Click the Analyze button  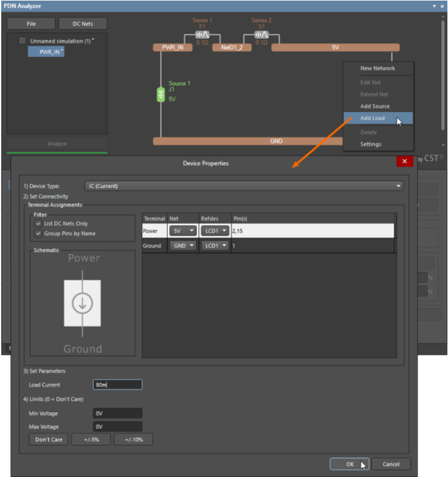(x=57, y=143)
